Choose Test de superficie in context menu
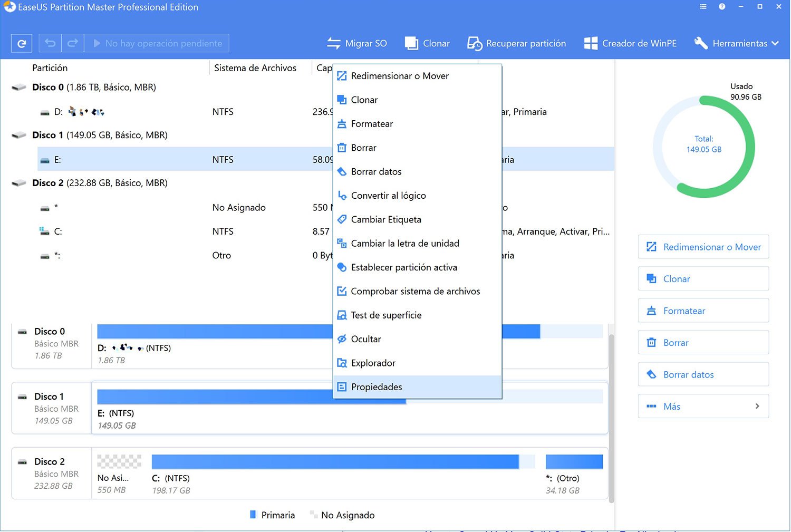The width and height of the screenshot is (791, 532). 386,315
